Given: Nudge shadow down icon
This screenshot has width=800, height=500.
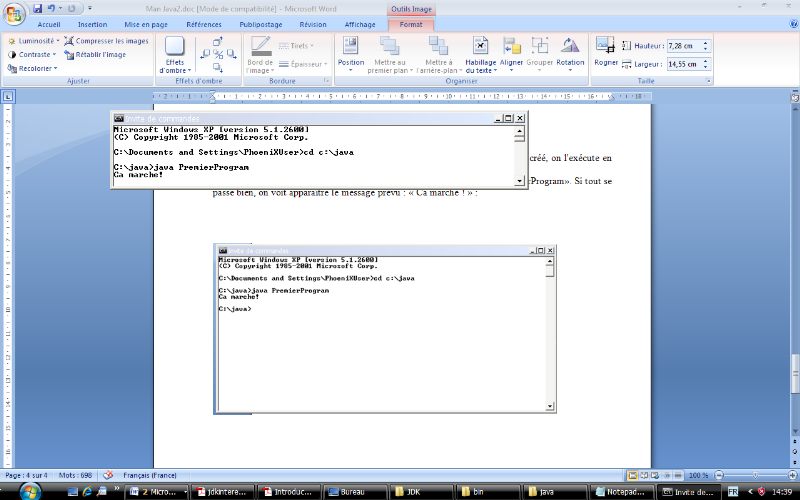Looking at the screenshot, I should [218, 67].
